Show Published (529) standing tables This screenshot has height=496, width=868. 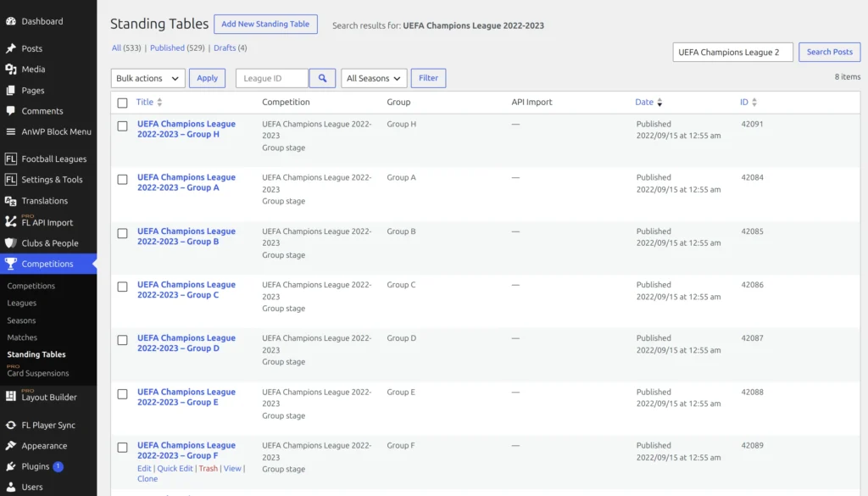click(x=177, y=47)
